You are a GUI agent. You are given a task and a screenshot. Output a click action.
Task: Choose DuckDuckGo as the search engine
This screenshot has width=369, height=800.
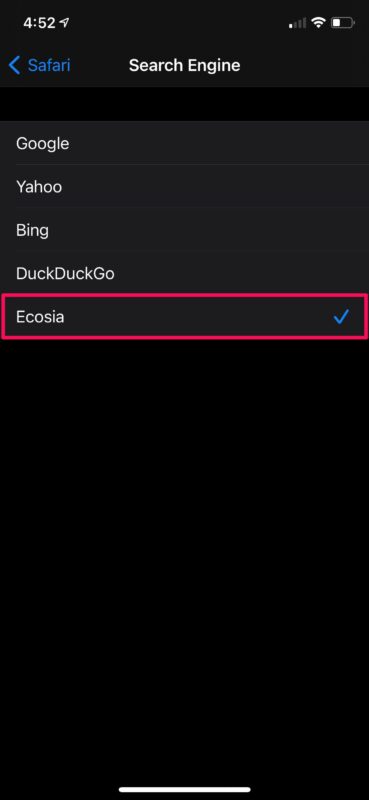tap(184, 273)
